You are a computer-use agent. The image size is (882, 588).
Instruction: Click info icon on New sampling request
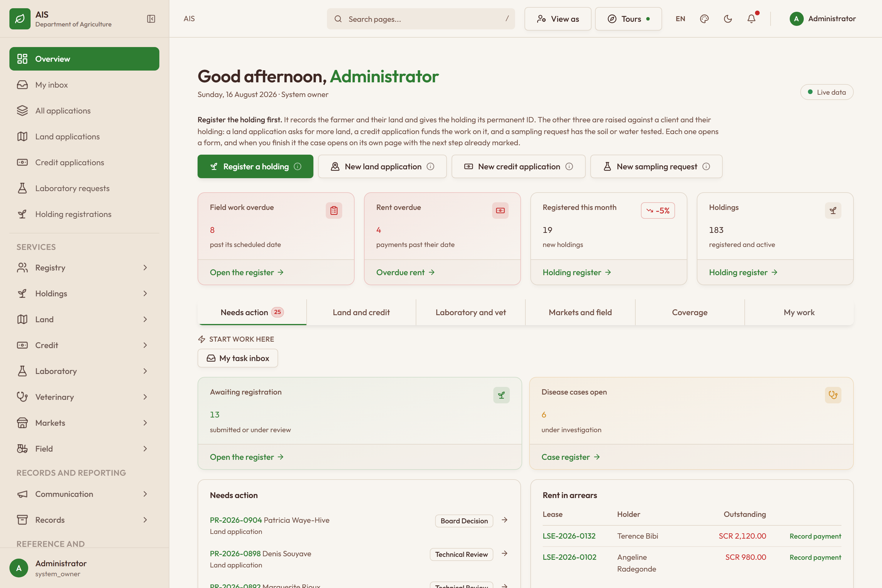706,166
